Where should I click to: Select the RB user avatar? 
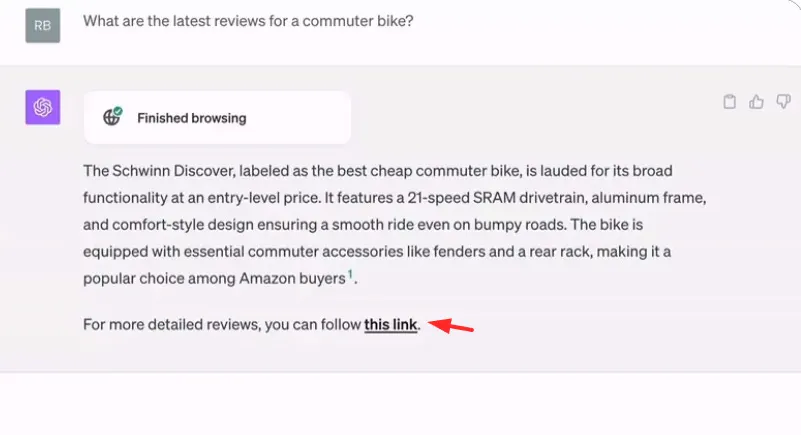(43, 26)
